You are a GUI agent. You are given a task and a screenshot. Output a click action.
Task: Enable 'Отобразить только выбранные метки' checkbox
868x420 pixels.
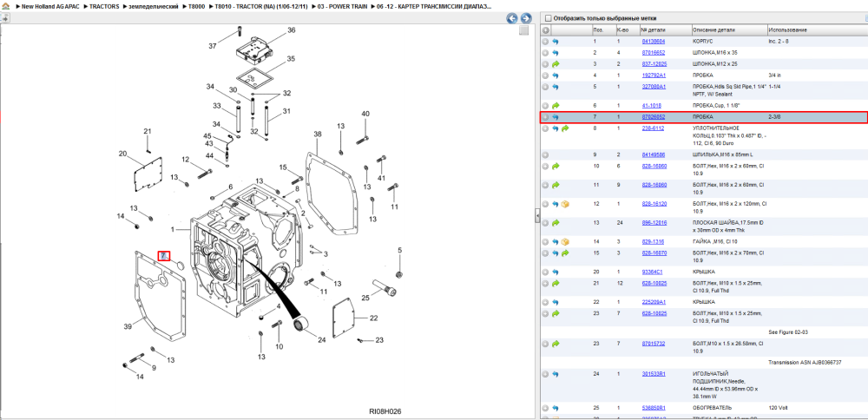pos(549,18)
